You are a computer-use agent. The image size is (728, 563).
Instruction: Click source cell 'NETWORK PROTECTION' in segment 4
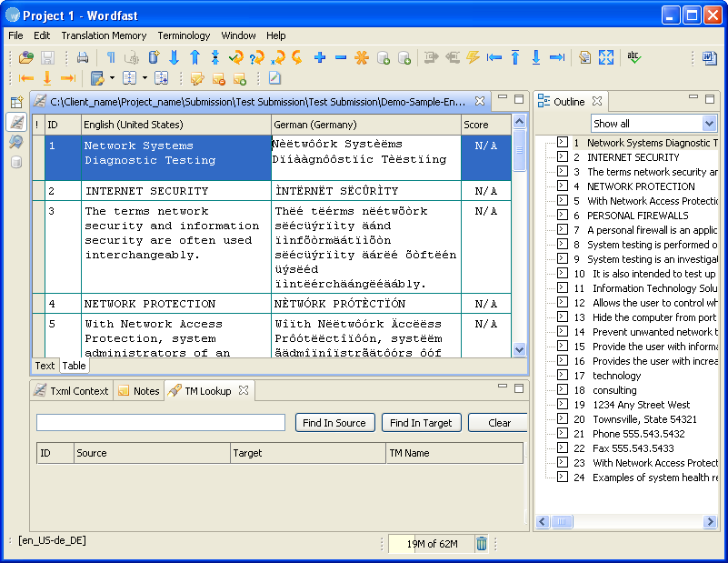pos(176,304)
